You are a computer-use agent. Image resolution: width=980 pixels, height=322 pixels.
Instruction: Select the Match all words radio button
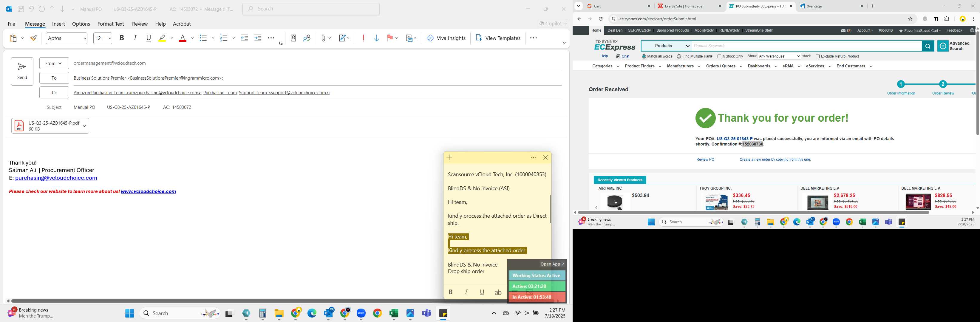click(644, 56)
